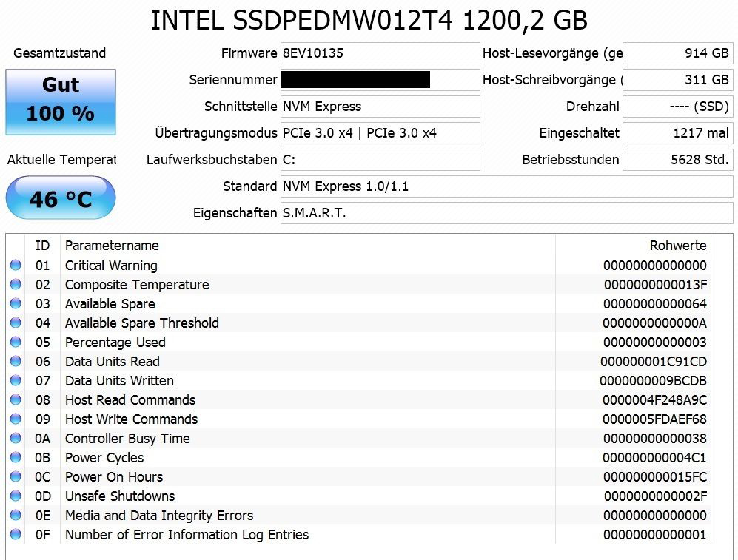738x560 pixels.
Task: Select the orb for Media and Data Integrity Errors
Action: pyautogui.click(x=16, y=516)
